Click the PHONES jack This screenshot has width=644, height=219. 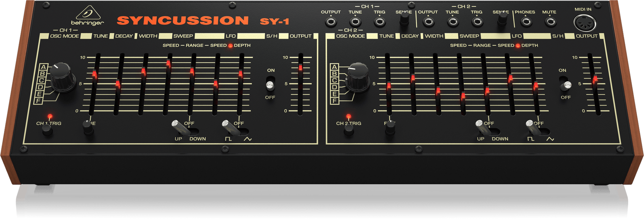pyautogui.click(x=526, y=22)
